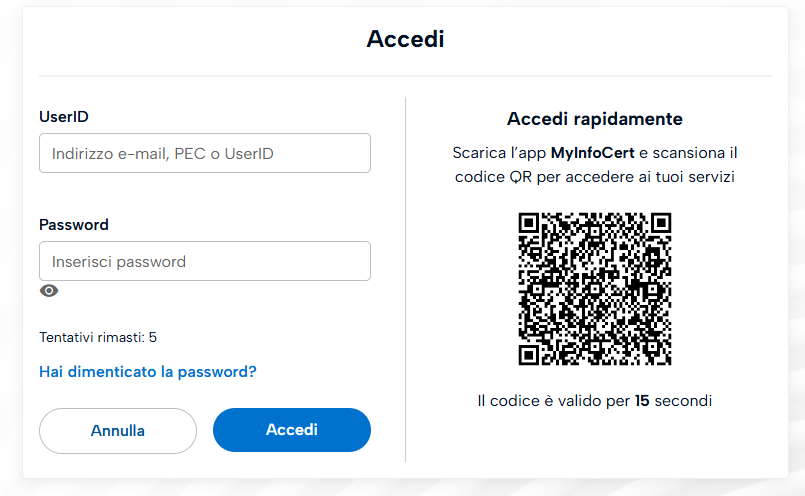Image resolution: width=805 pixels, height=496 pixels.
Task: Submit login with the blue Accedi button
Action: tap(292, 430)
